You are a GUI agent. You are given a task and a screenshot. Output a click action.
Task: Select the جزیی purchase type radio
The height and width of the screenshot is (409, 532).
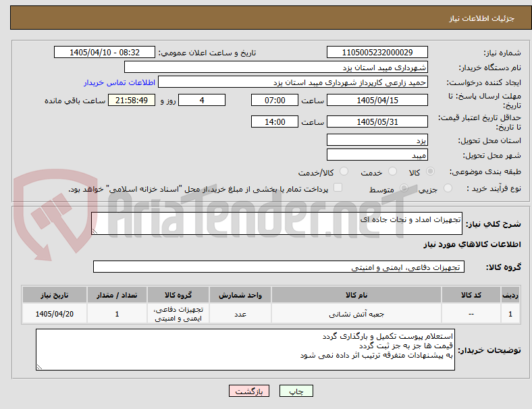(x=448, y=188)
